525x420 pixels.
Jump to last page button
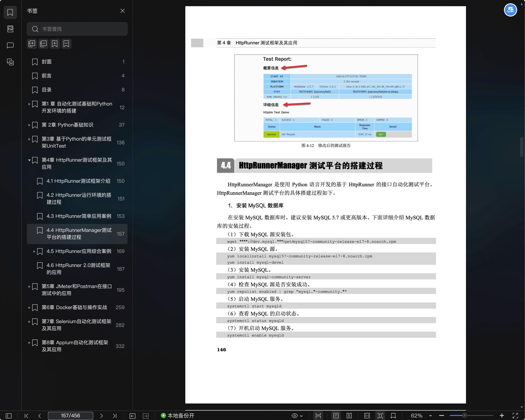[x=115, y=416]
